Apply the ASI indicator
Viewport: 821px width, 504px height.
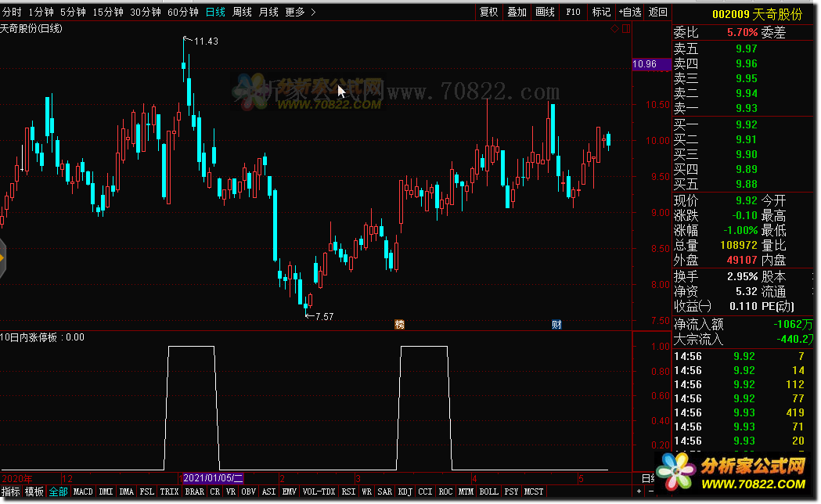[x=268, y=491]
